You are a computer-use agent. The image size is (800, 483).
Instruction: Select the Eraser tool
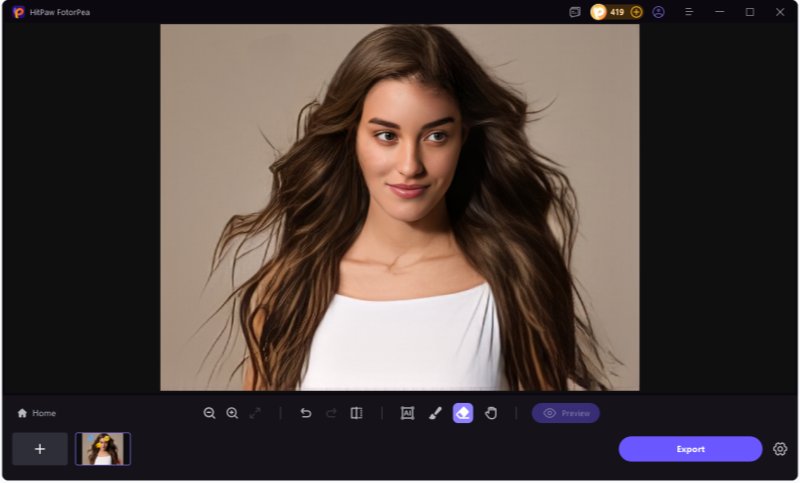click(x=463, y=413)
